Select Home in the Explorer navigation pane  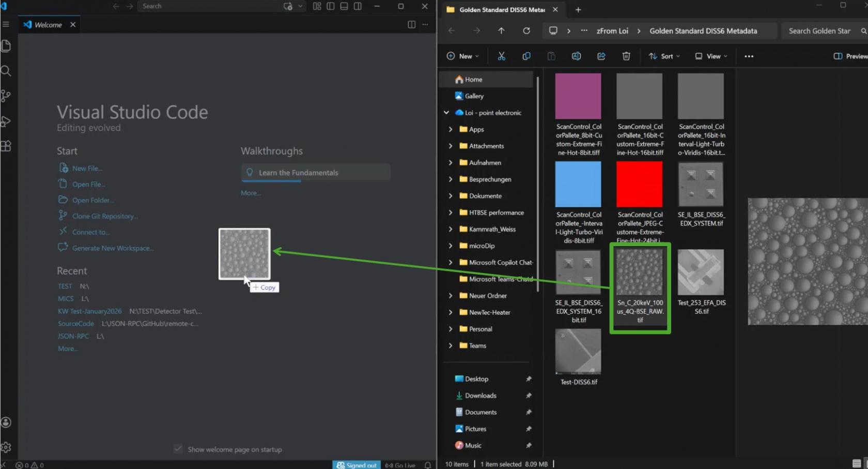[x=486, y=79]
